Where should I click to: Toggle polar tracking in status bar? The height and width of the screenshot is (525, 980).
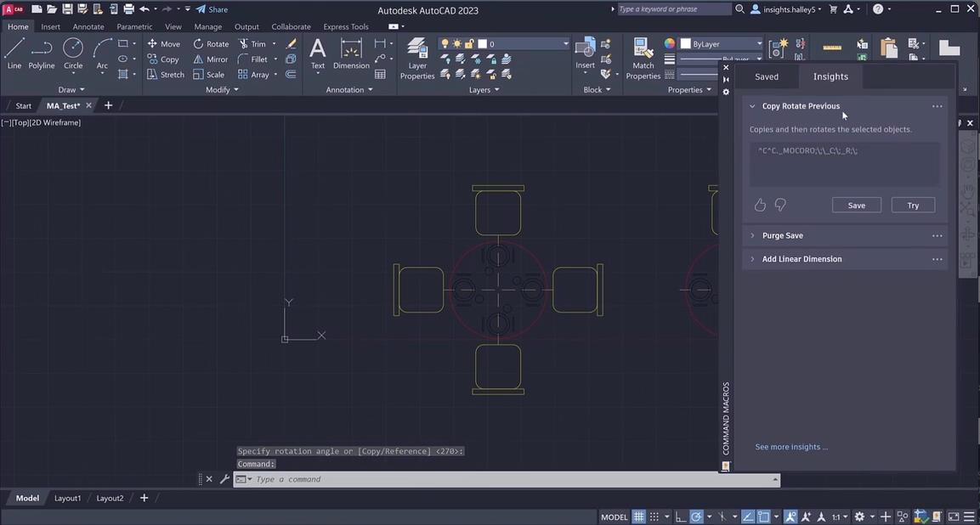pos(695,517)
